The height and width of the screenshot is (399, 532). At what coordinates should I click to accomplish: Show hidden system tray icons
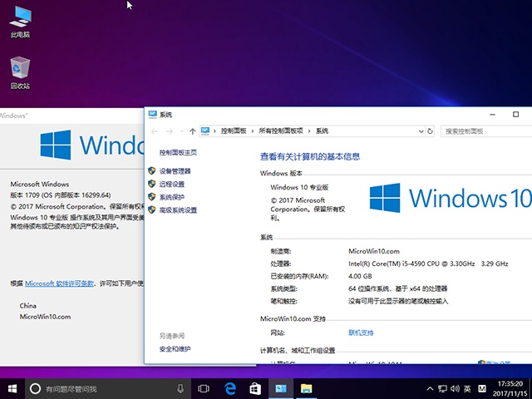430,388
